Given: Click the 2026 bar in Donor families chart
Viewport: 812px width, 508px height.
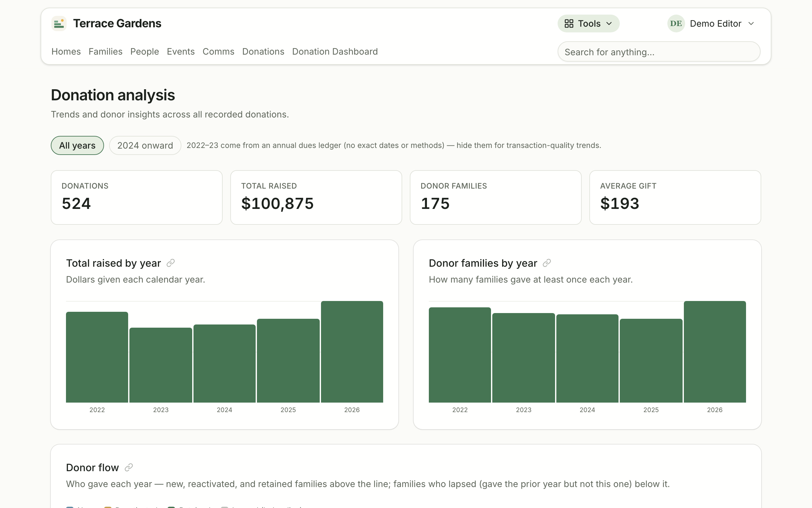Looking at the screenshot, I should point(715,352).
